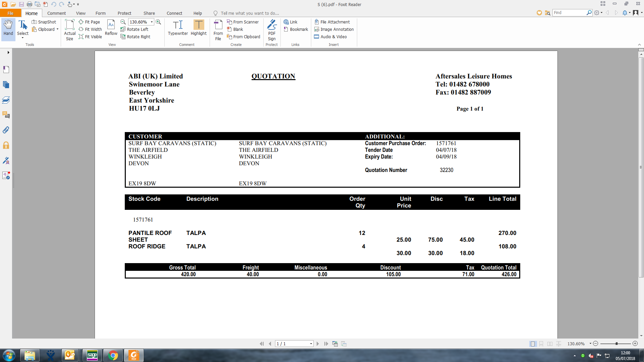The height and width of the screenshot is (362, 644).
Task: Click the Typewriter tool
Action: click(x=178, y=28)
